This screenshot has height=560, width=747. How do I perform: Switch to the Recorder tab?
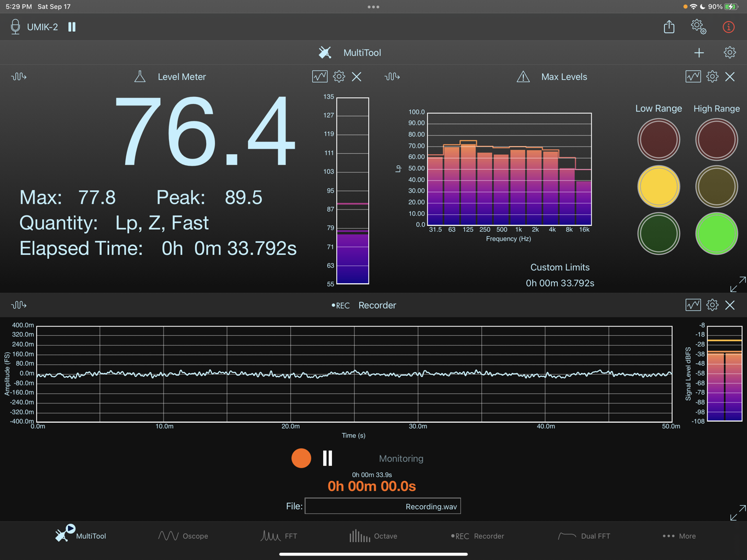[x=477, y=536]
